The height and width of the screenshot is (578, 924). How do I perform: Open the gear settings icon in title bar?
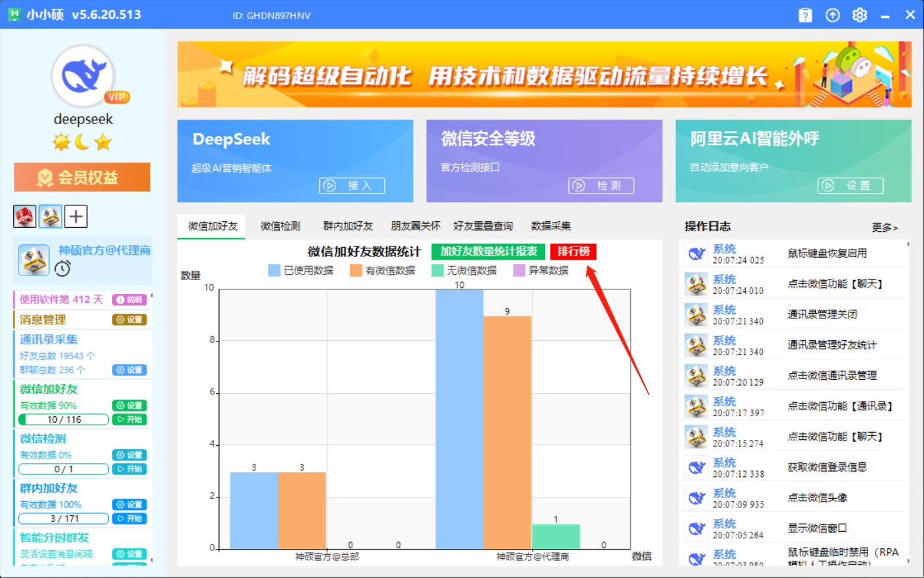[x=859, y=15]
